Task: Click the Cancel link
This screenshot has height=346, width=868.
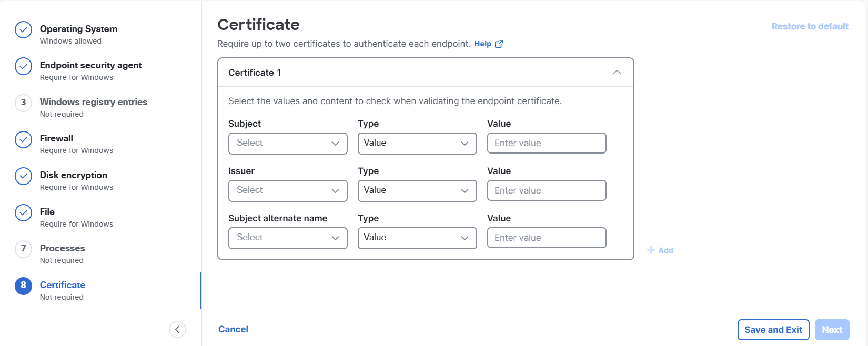Action: point(233,329)
